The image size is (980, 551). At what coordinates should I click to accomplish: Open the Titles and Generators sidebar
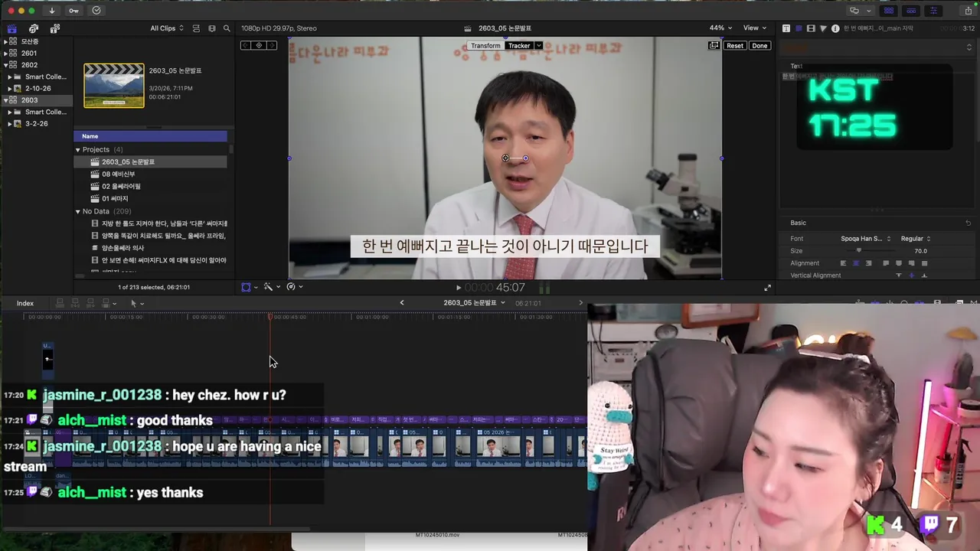[55, 28]
